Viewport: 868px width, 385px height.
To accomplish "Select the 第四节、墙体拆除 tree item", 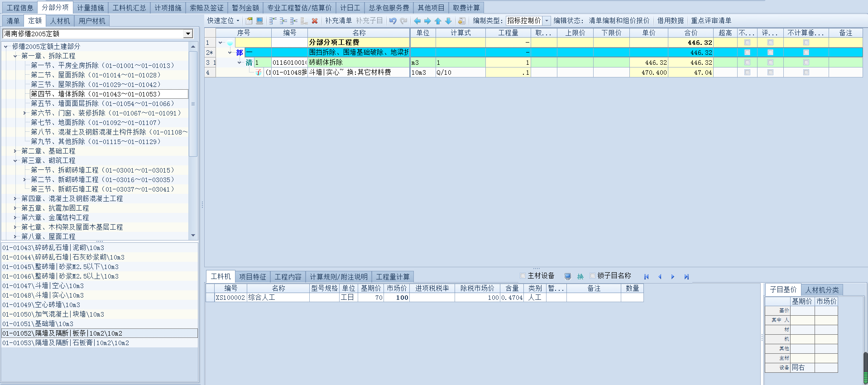I will pos(109,94).
